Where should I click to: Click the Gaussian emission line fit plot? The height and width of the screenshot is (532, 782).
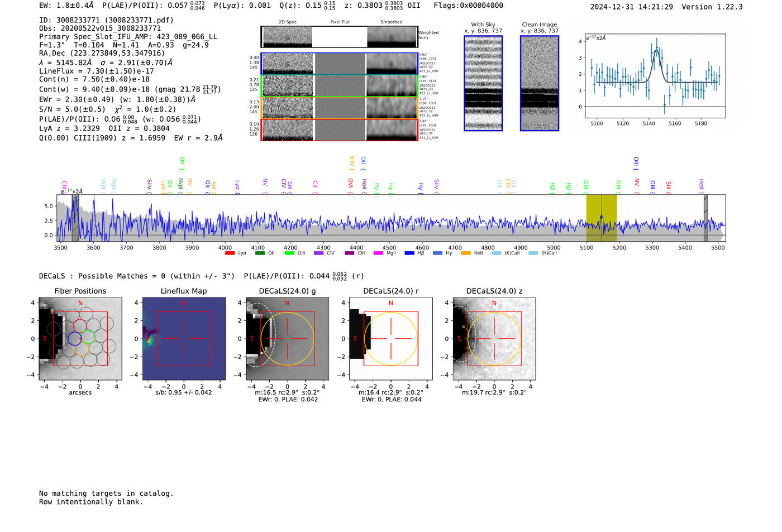(655, 76)
